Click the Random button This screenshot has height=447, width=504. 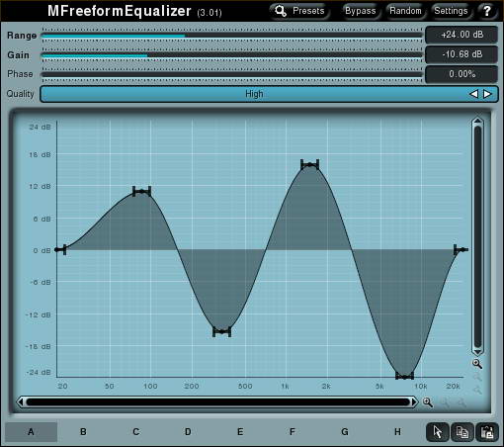(x=405, y=11)
